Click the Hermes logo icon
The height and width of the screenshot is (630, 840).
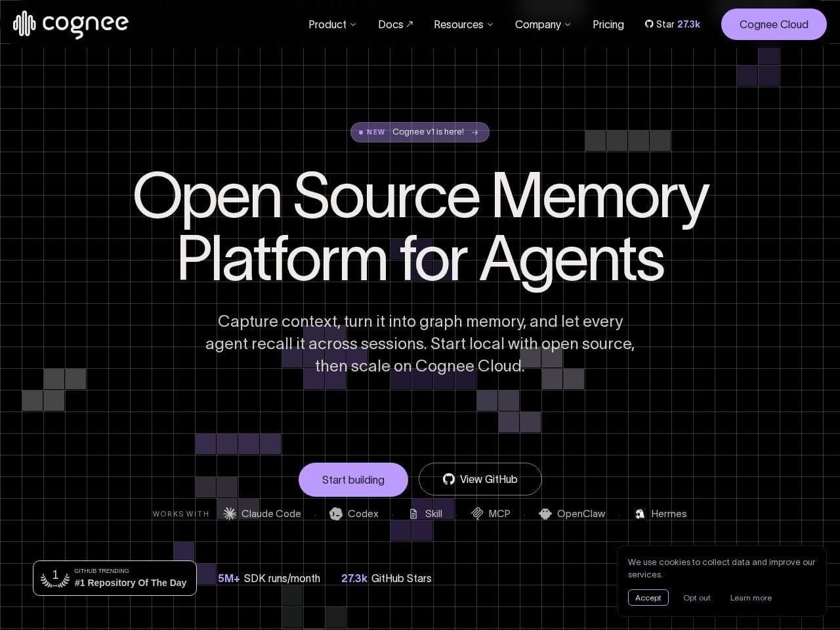click(x=640, y=514)
